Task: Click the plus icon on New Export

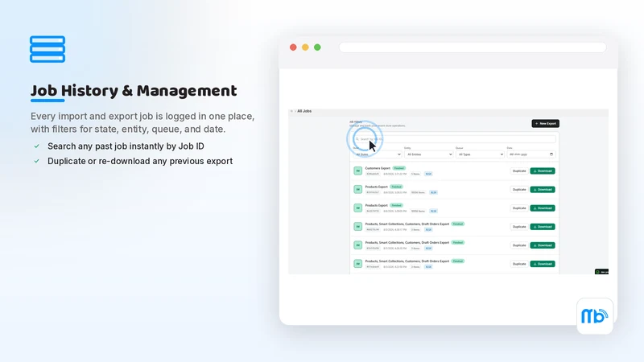Action: pyautogui.click(x=536, y=124)
